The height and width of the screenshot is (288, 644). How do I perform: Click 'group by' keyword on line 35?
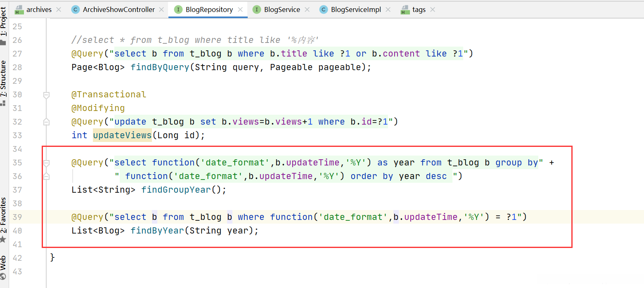pyautogui.click(x=517, y=163)
